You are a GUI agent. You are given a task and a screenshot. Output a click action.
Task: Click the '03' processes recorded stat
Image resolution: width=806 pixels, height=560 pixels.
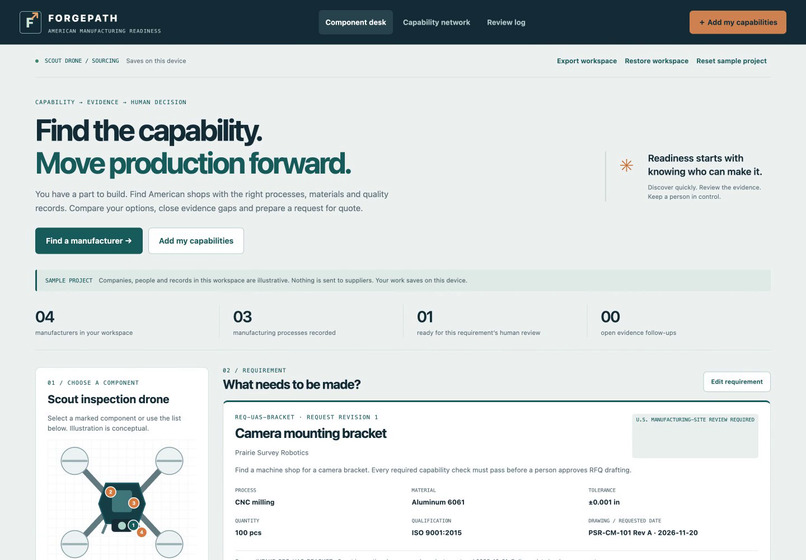[243, 317]
